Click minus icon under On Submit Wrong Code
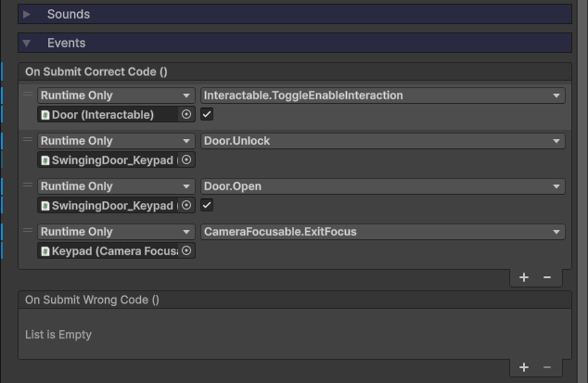This screenshot has height=383, width=588. coord(547,367)
